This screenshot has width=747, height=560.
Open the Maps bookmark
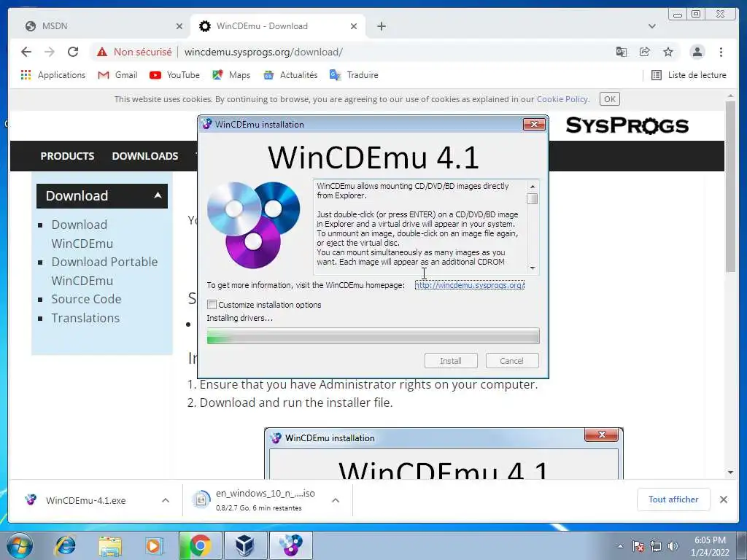(x=231, y=75)
